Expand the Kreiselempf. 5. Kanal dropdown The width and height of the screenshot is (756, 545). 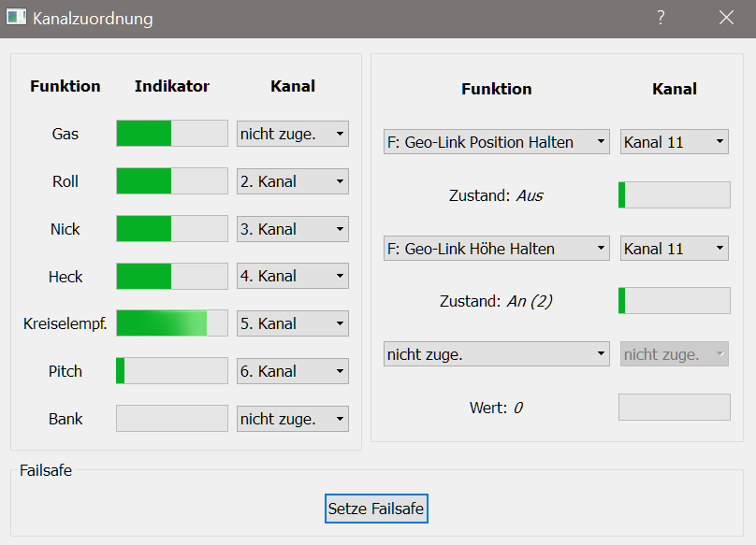[292, 323]
